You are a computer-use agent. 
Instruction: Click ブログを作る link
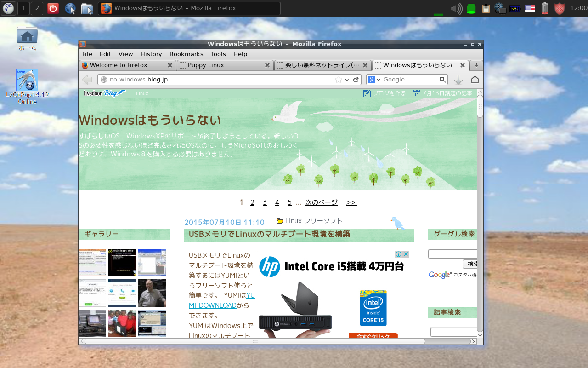click(x=384, y=93)
